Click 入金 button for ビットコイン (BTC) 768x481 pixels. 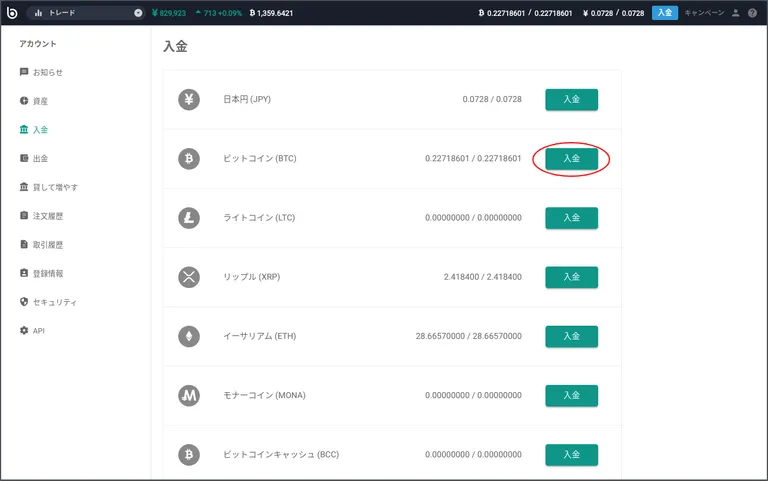click(x=572, y=159)
